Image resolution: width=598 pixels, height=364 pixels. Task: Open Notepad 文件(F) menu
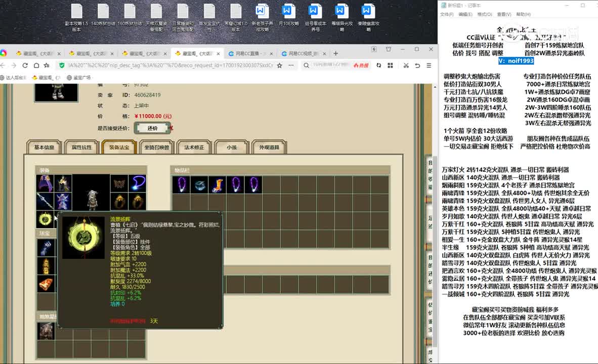coord(447,14)
